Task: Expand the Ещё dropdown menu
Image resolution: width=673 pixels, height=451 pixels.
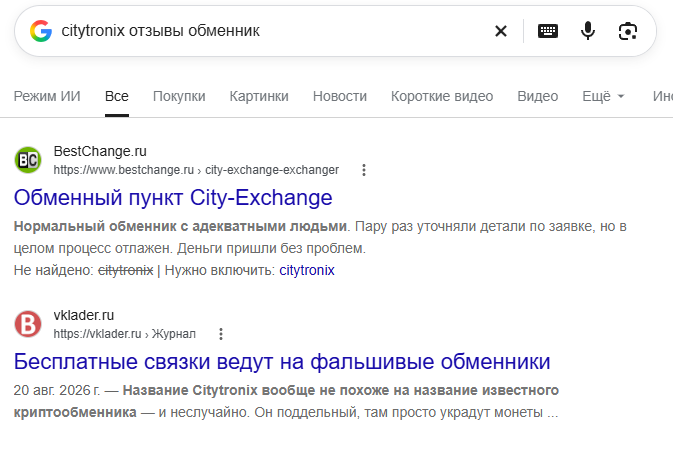Action: click(603, 96)
